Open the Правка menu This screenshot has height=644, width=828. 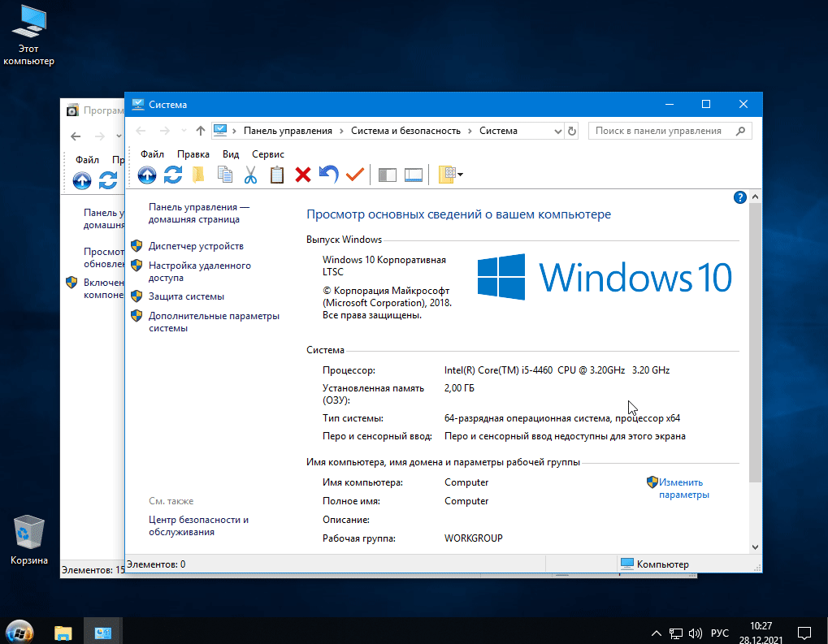(x=193, y=154)
